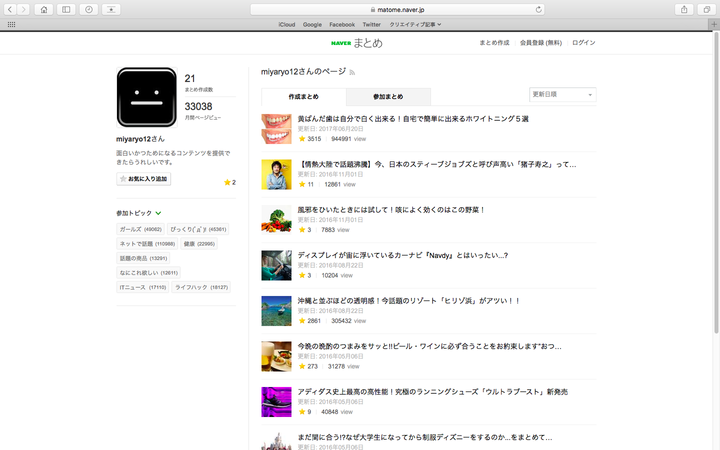The height and width of the screenshot is (450, 720).
Task: Show all tabs overview icon
Action: pyautogui.click(x=706, y=9)
